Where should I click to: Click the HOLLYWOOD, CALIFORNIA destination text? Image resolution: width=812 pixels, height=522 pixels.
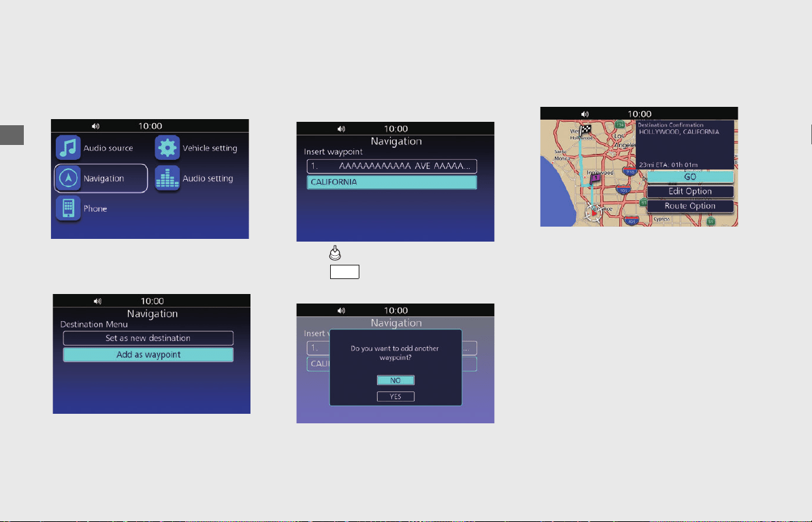point(679,132)
